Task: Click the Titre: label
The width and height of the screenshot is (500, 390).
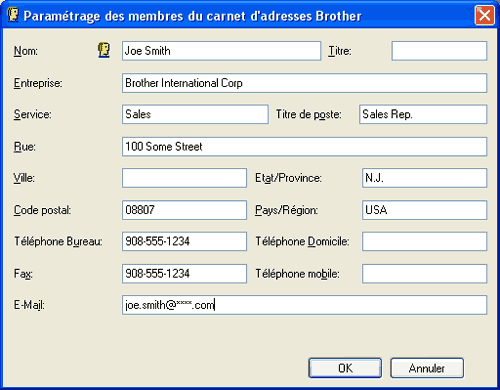Action: pos(340,51)
